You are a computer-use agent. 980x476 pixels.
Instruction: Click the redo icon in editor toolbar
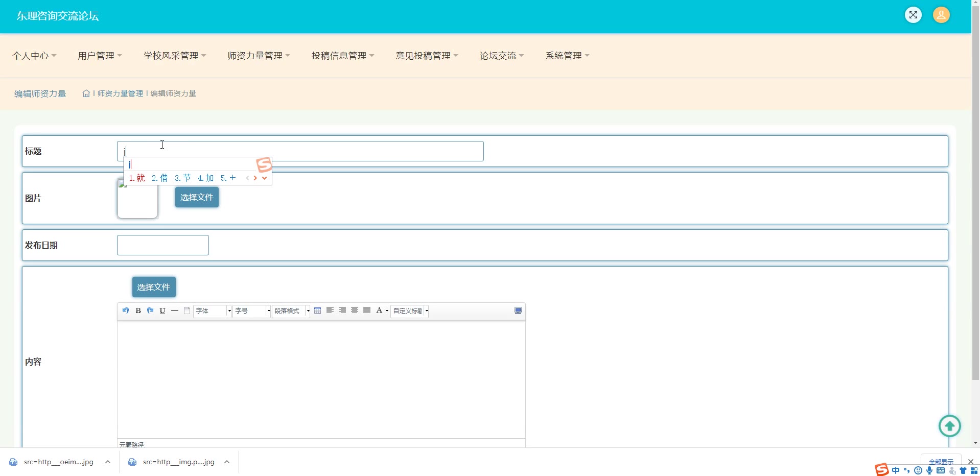point(150,311)
